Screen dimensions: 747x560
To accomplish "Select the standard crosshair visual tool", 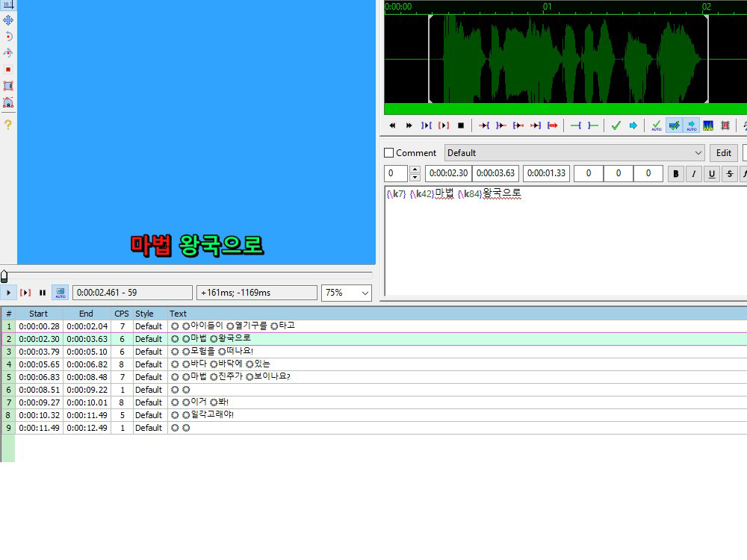I will (8, 4).
